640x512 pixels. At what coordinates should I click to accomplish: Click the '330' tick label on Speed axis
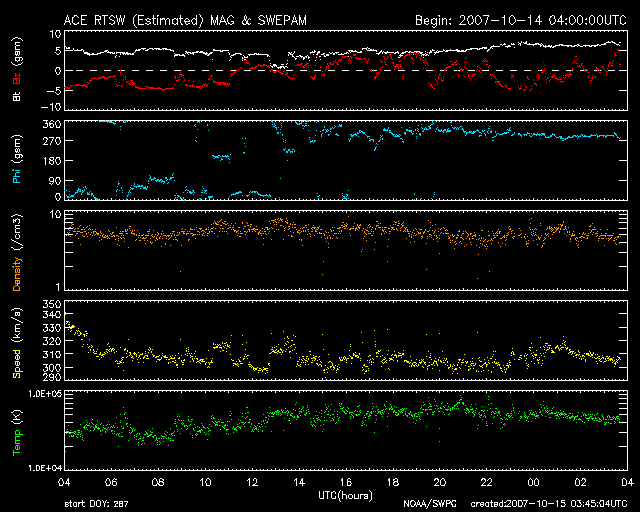(x=52, y=328)
